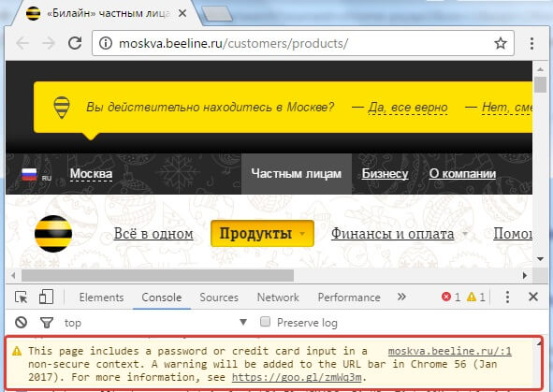Enable the Preserve log checkbox
The image size is (553, 392).
265,322
